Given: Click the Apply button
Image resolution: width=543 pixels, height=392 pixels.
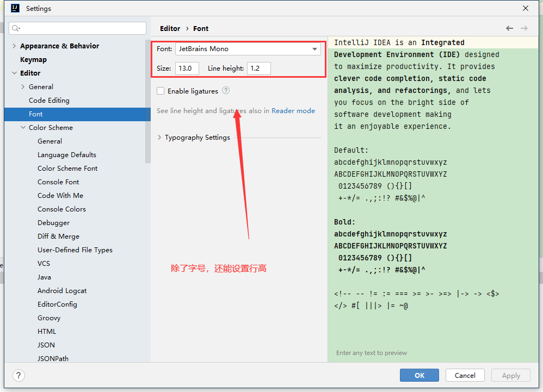Looking at the screenshot, I should (x=511, y=375).
